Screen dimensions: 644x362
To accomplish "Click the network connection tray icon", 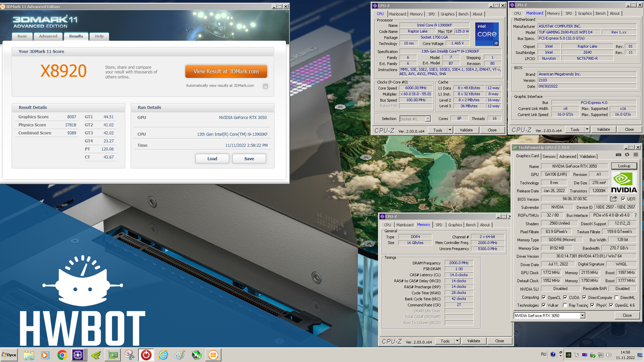I will pos(601,355).
